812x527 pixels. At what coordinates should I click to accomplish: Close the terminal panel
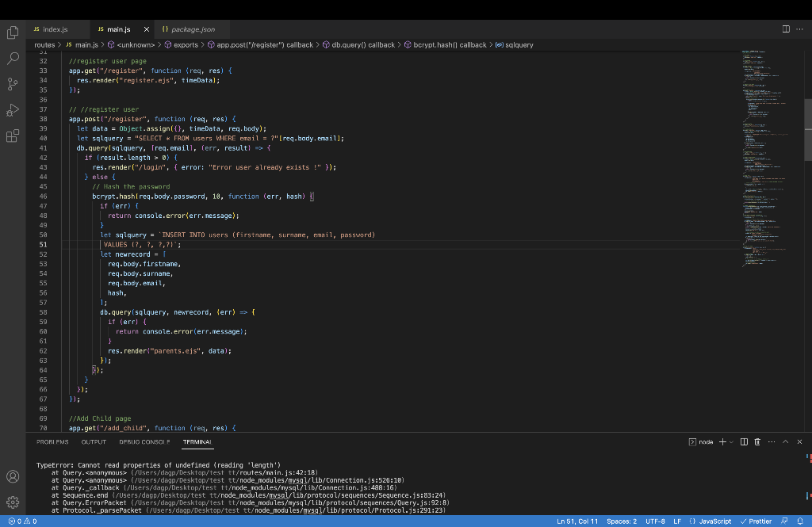pyautogui.click(x=799, y=442)
